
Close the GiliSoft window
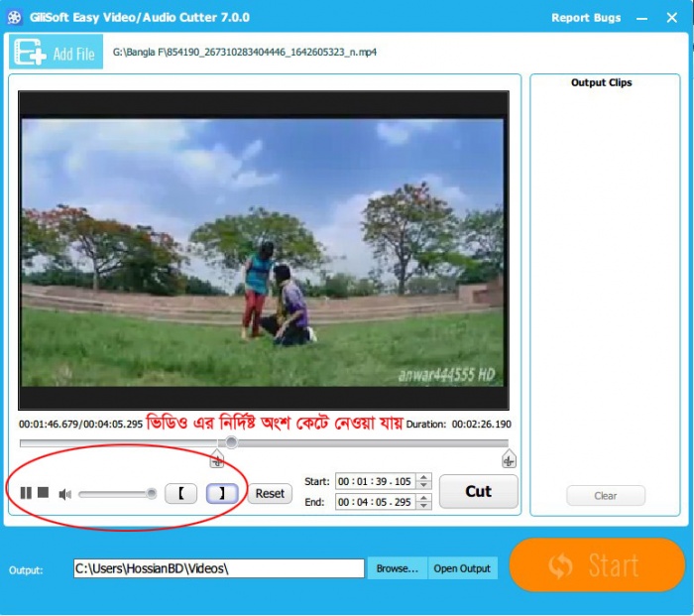click(x=671, y=18)
